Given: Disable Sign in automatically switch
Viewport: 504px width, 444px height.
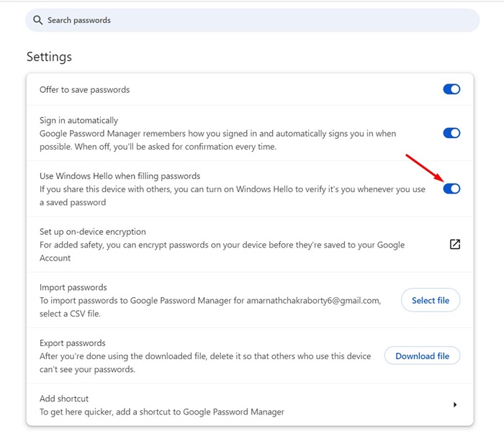Looking at the screenshot, I should coord(451,132).
